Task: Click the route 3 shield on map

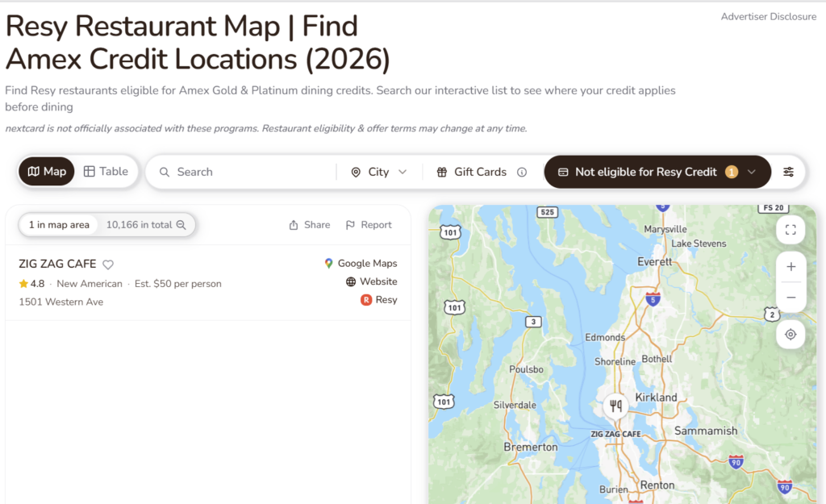Action: tap(533, 322)
